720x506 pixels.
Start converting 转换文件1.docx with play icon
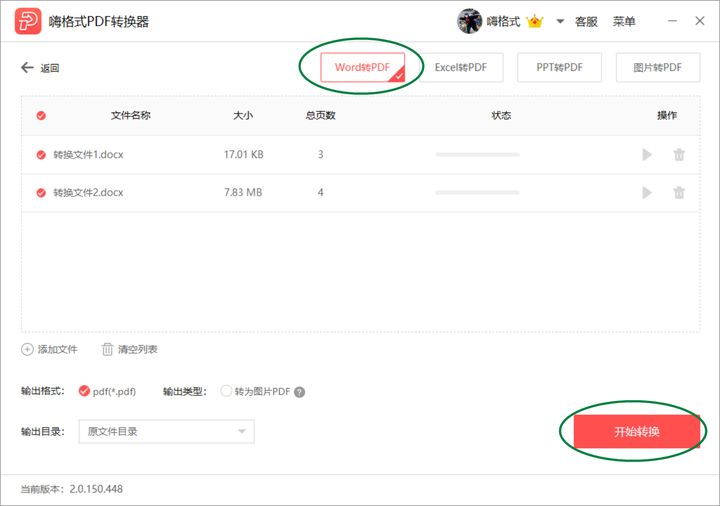(647, 155)
